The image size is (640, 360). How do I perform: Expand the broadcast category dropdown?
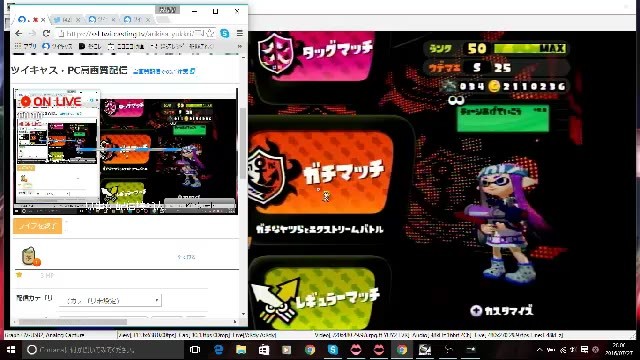(x=110, y=300)
